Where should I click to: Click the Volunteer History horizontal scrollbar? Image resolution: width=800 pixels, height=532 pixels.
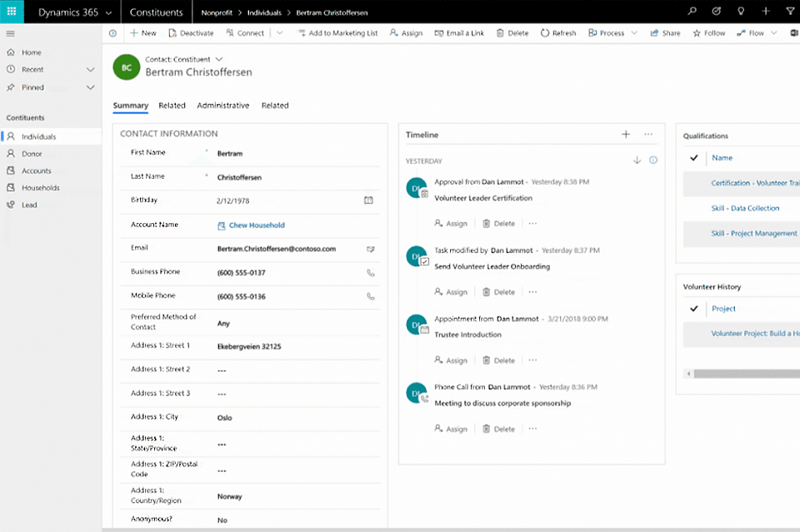point(746,374)
